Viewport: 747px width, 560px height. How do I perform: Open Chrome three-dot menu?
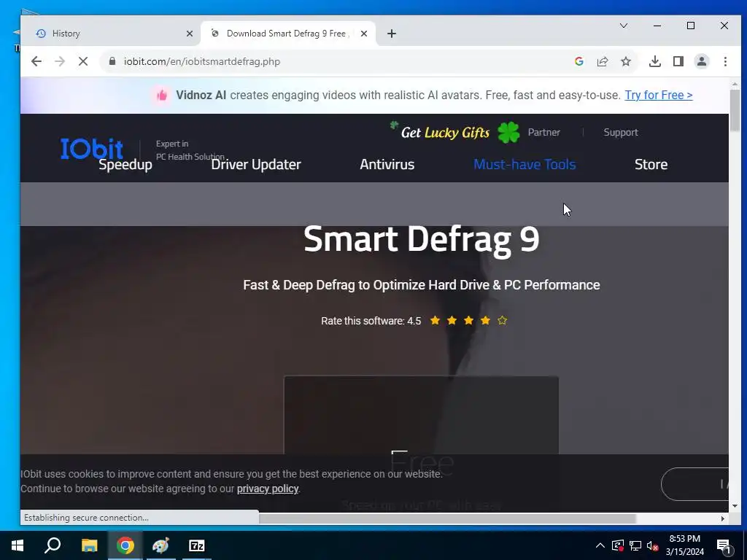(725, 61)
